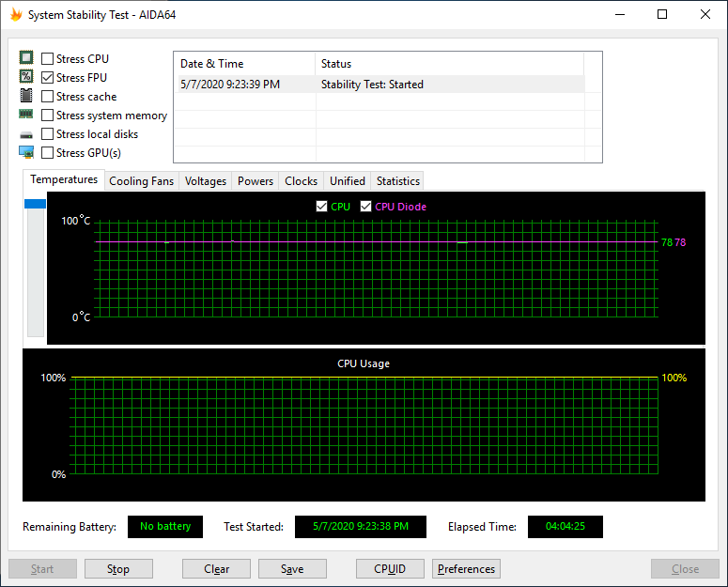Screen dimensions: 728x587
Task: Click the blue graph scale slider thumb
Action: pyautogui.click(x=36, y=204)
